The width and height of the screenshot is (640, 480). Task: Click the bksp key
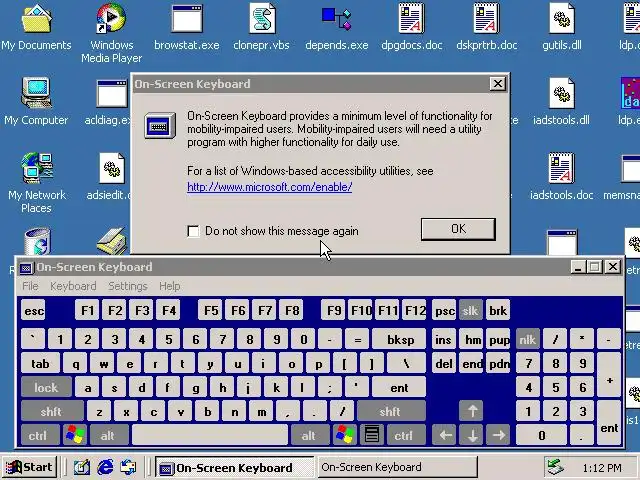400,339
